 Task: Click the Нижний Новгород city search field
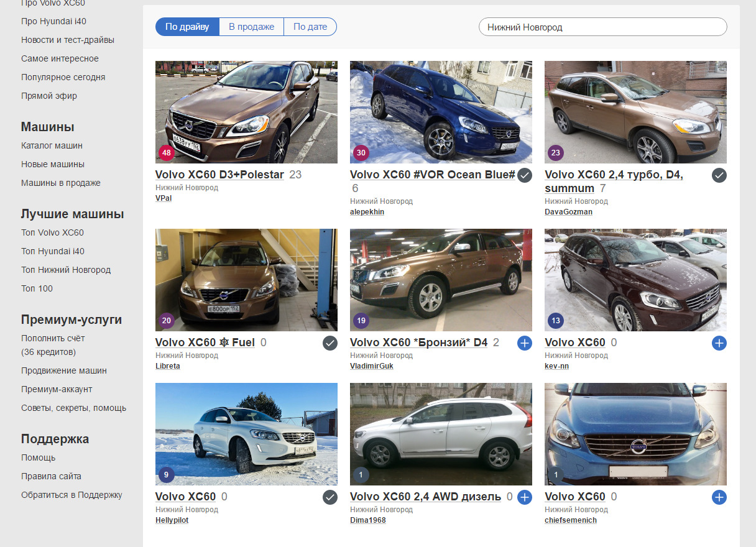click(602, 27)
